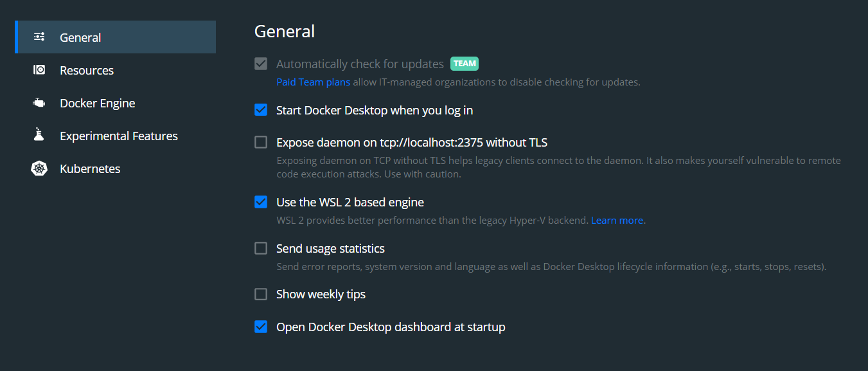Enable Expose daemon on tcp without TLS
868x371 pixels.
[261, 141]
